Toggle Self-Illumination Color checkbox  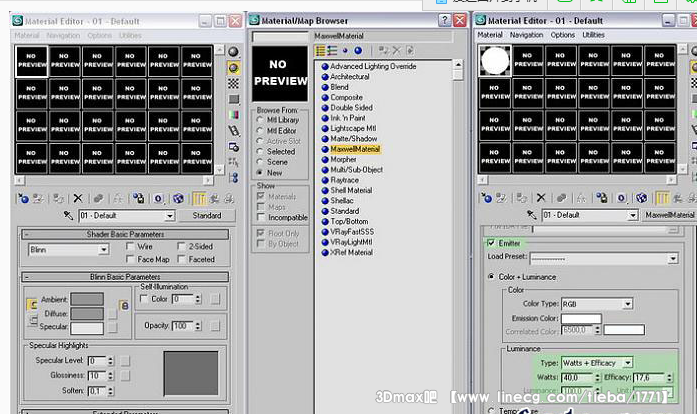[x=144, y=299]
